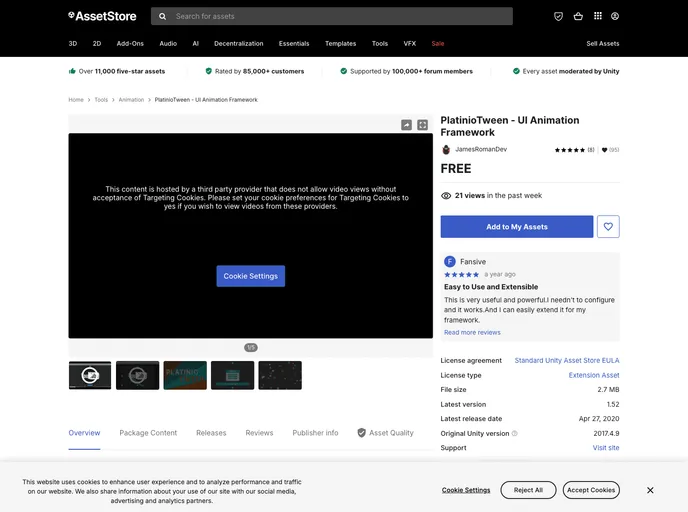Open the shopping cart icon
This screenshot has height=512, width=688.
click(578, 16)
